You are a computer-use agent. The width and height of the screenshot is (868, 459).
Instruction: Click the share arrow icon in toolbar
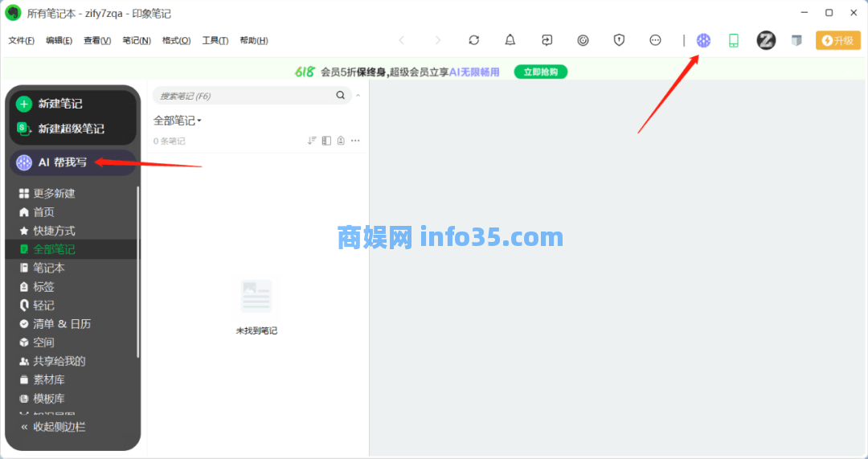point(547,40)
